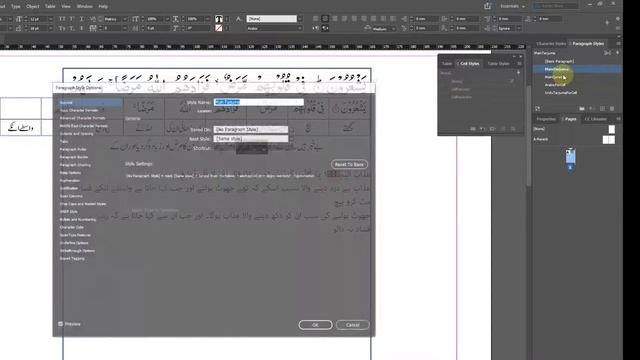This screenshot has width=640, height=360.
Task: Click the Adobe Stock search field
Action: coord(556,6)
